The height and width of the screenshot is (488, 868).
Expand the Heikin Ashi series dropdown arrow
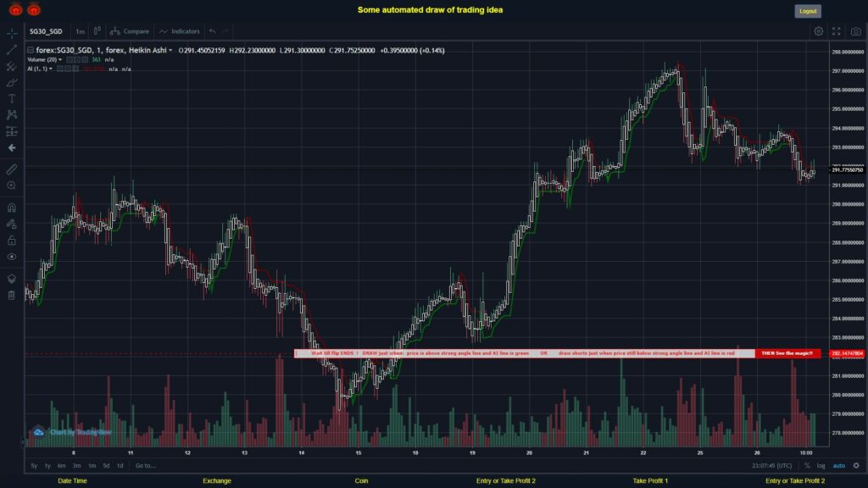coord(170,50)
